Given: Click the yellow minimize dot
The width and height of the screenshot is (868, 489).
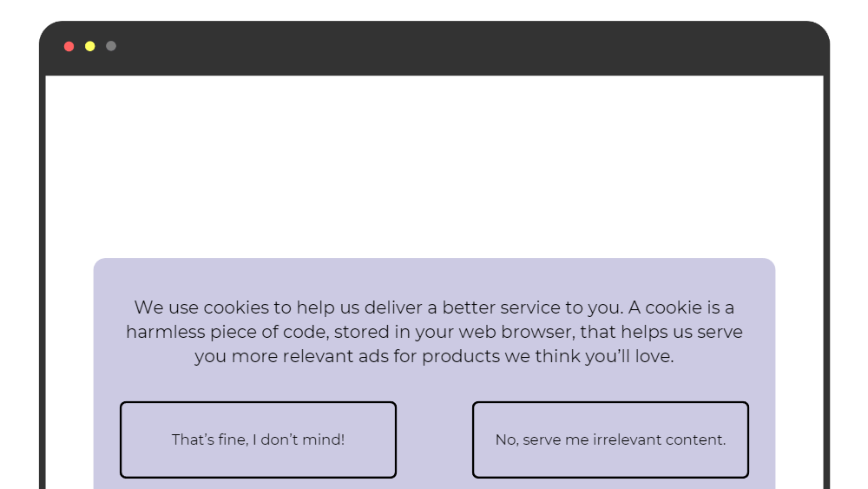Looking at the screenshot, I should [90, 47].
